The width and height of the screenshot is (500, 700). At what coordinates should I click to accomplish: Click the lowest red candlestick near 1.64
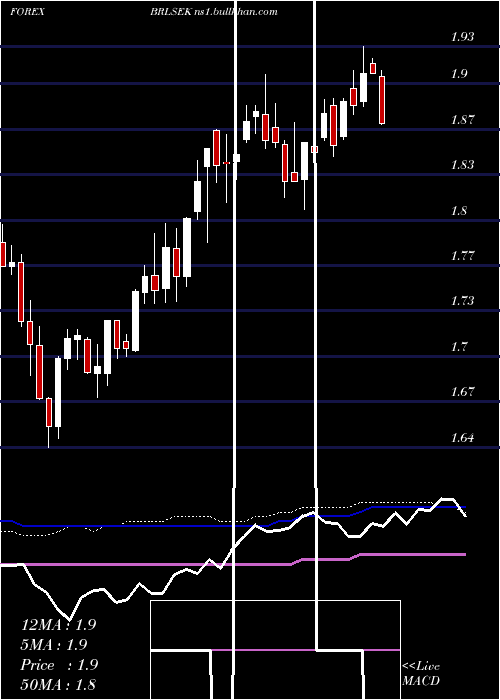[49, 412]
